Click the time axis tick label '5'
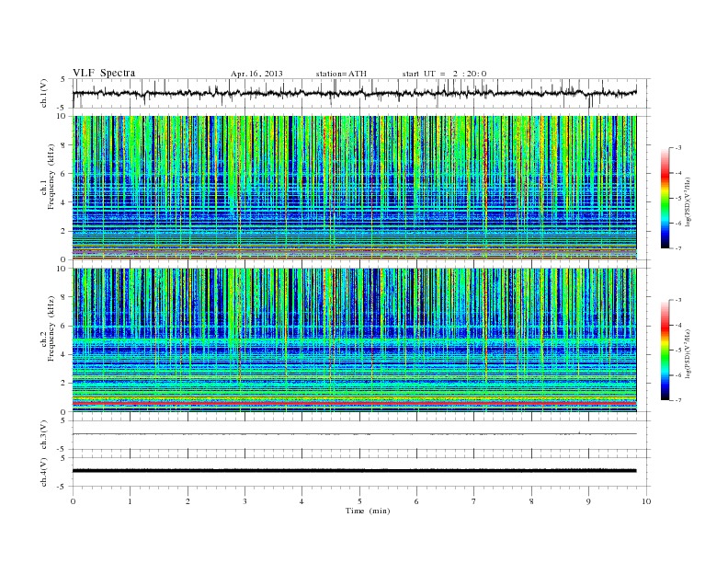This screenshot has width=728, height=563. coord(359,501)
